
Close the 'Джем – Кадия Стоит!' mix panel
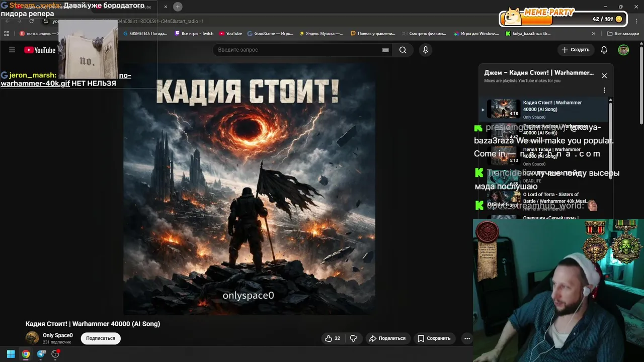click(604, 76)
